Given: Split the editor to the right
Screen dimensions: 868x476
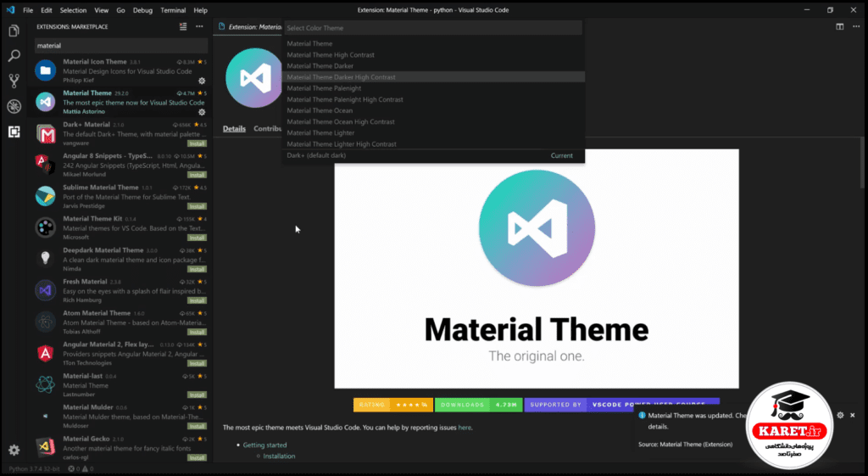Looking at the screenshot, I should coord(840,26).
